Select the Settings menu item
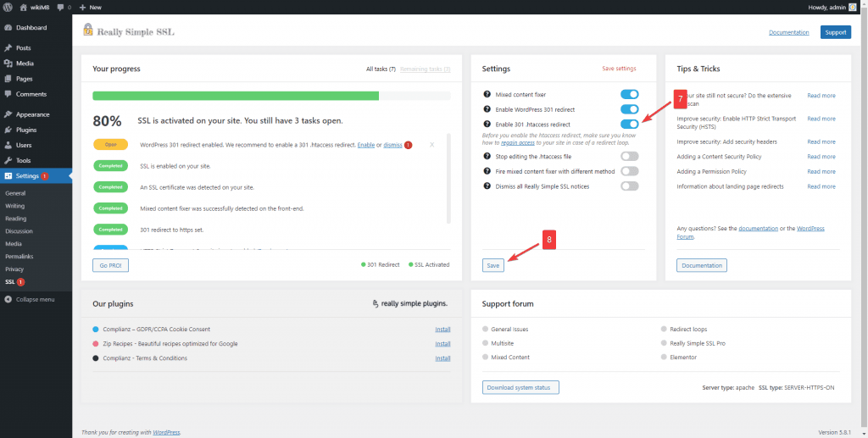868x438 pixels. (x=36, y=176)
